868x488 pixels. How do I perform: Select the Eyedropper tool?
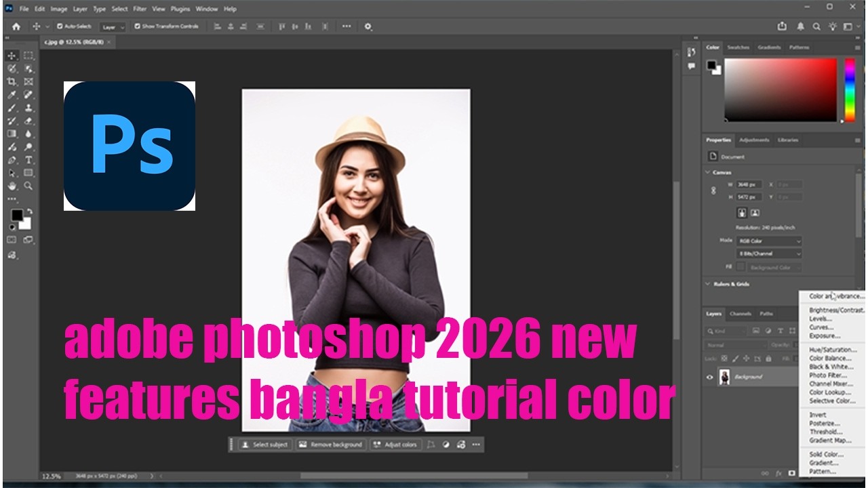12,95
